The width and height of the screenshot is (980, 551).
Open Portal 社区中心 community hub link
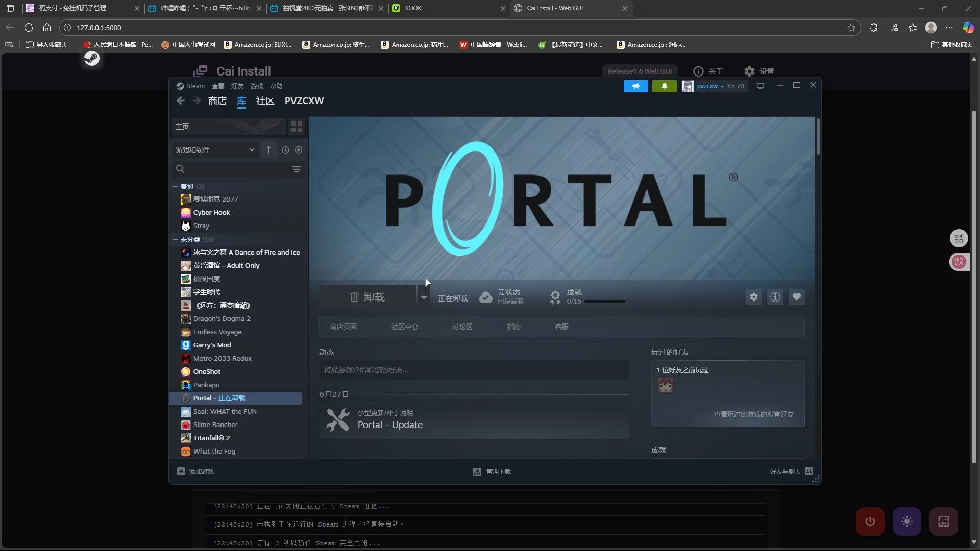405,327
